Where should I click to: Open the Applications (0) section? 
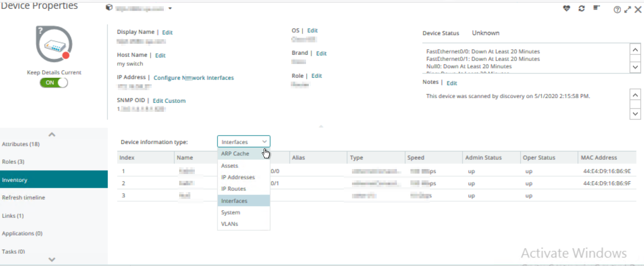tap(54, 234)
